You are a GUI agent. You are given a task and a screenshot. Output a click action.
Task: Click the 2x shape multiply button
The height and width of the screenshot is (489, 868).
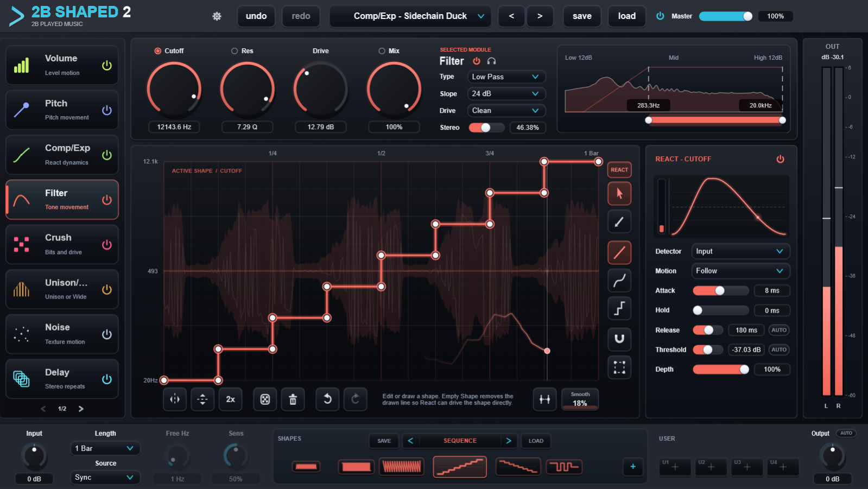(x=231, y=399)
